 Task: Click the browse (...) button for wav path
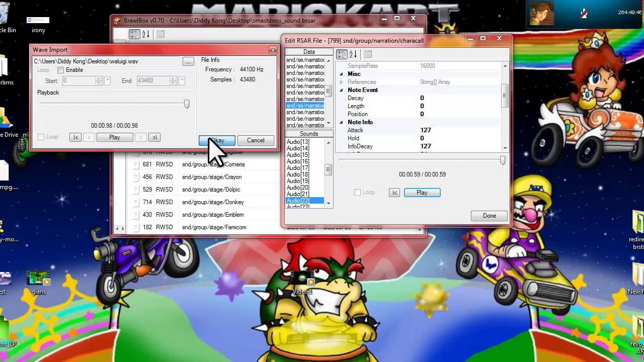tap(188, 61)
